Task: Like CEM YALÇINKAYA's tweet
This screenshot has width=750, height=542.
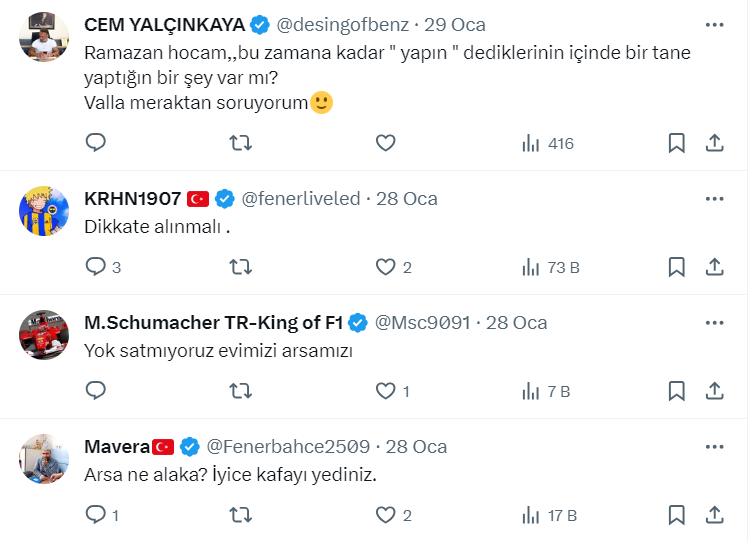Action: (x=386, y=143)
